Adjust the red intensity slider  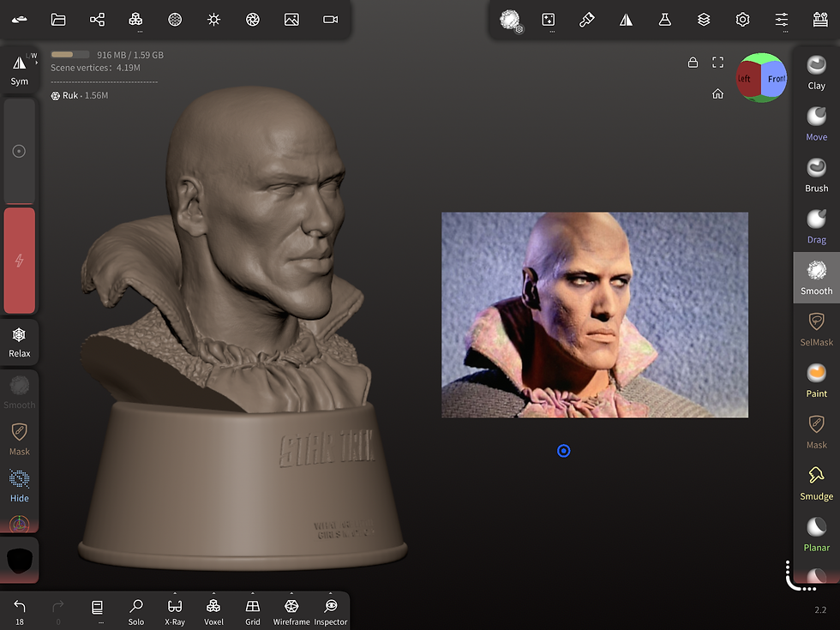pyautogui.click(x=19, y=261)
